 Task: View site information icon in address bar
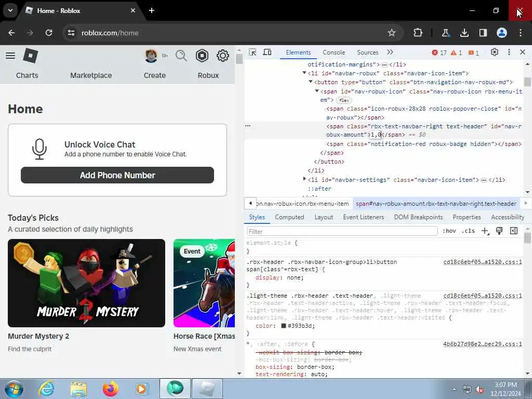coord(71,33)
